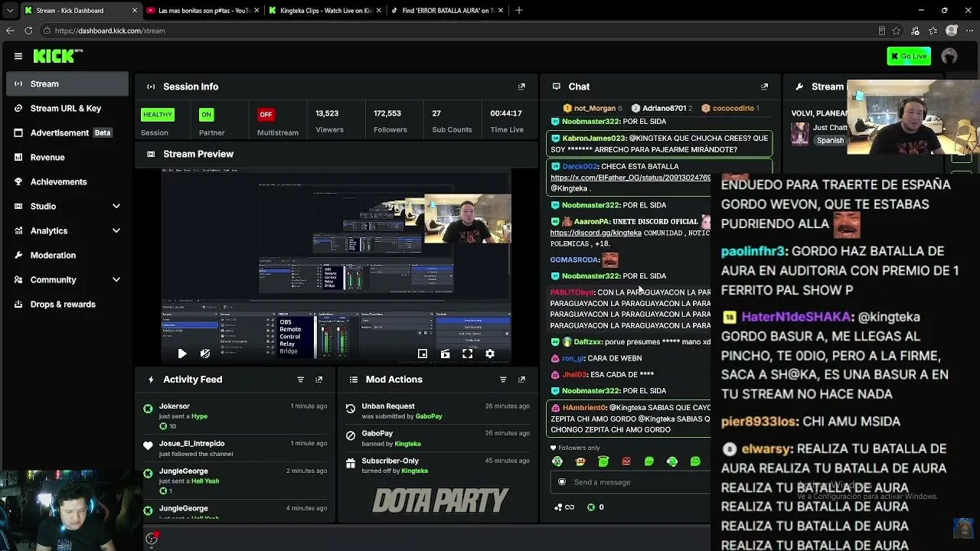
Task: Switch stream preview to theater mode
Action: (445, 354)
